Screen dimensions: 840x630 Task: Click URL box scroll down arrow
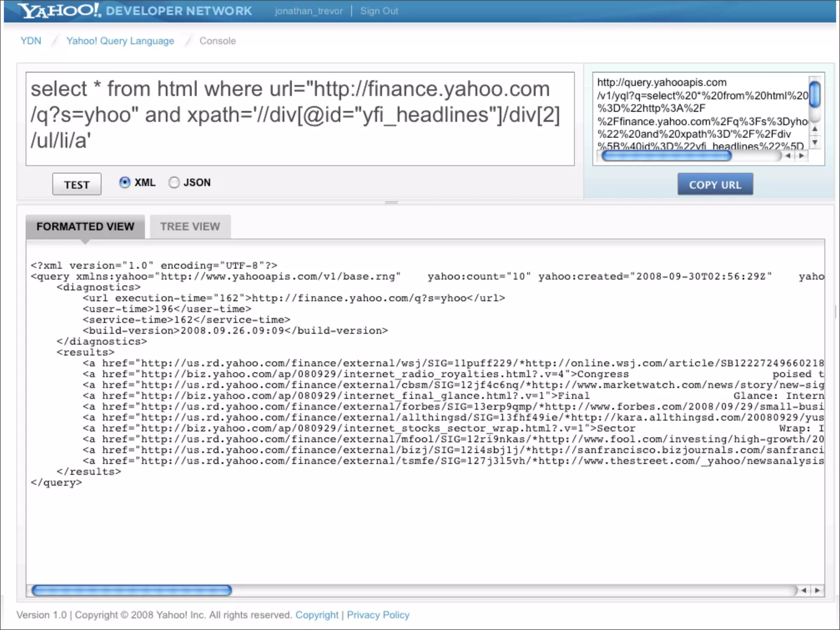[815, 142]
